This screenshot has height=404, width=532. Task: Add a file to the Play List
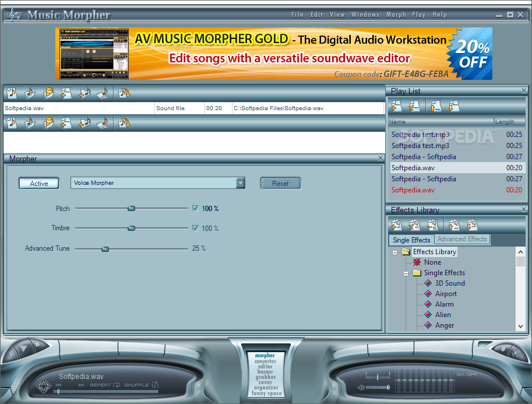[396, 106]
